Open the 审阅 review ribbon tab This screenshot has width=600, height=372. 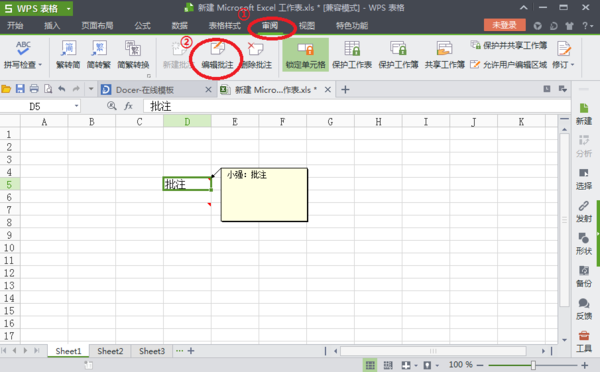[270, 26]
